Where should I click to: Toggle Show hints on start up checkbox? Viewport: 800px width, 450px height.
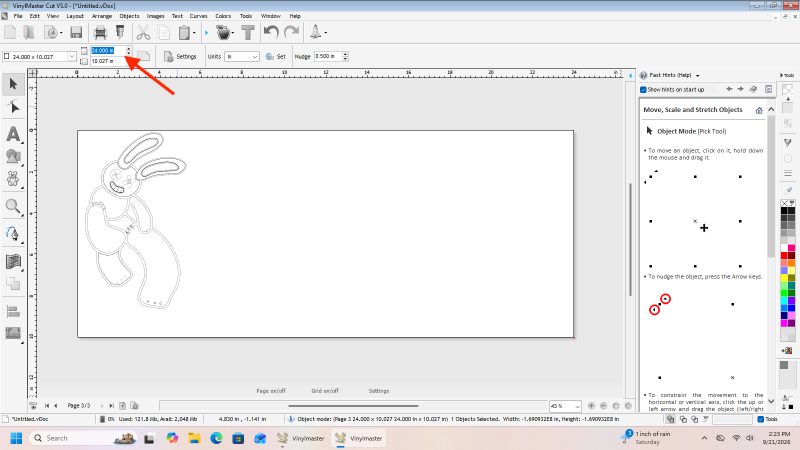(643, 90)
